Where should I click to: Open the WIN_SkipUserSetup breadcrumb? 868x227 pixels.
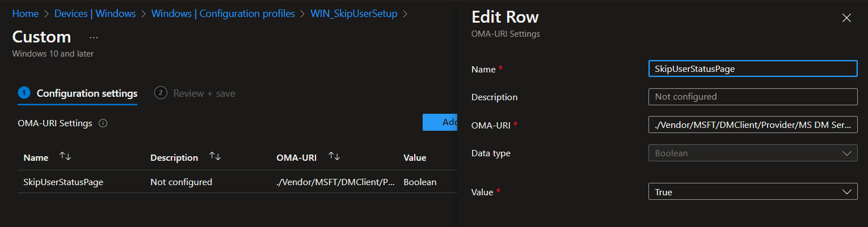coord(353,14)
